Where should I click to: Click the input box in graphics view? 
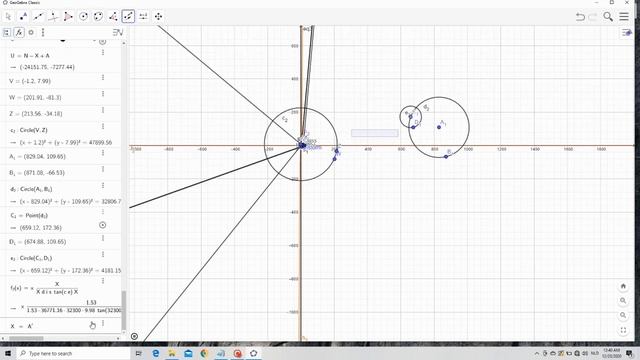pyautogui.click(x=375, y=133)
